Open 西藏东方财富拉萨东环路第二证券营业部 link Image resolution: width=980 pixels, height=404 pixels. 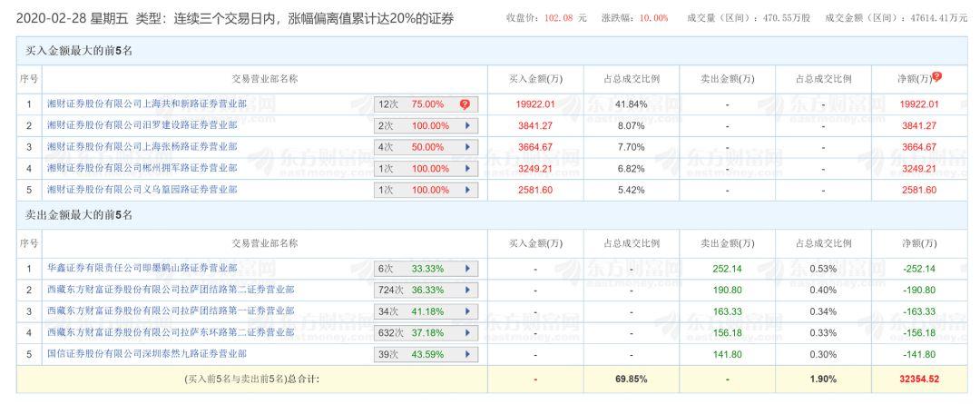pos(171,332)
